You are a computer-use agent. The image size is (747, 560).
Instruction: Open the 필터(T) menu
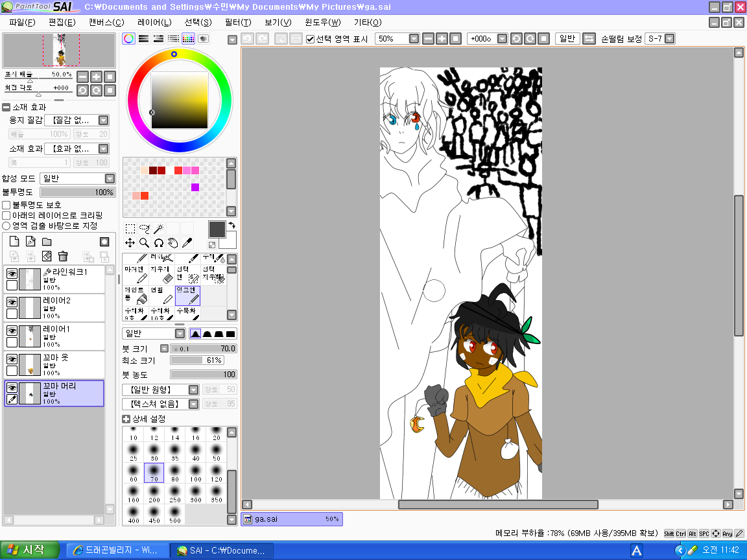pos(238,23)
